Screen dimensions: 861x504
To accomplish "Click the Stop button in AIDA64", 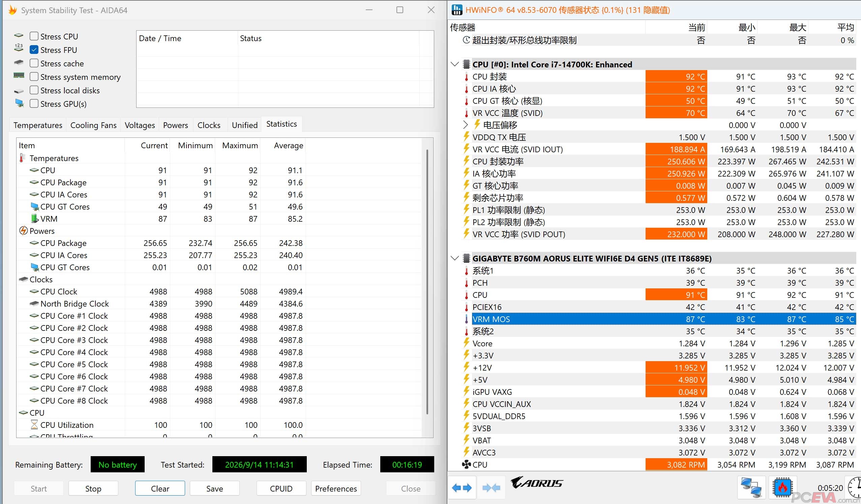I will (93, 488).
